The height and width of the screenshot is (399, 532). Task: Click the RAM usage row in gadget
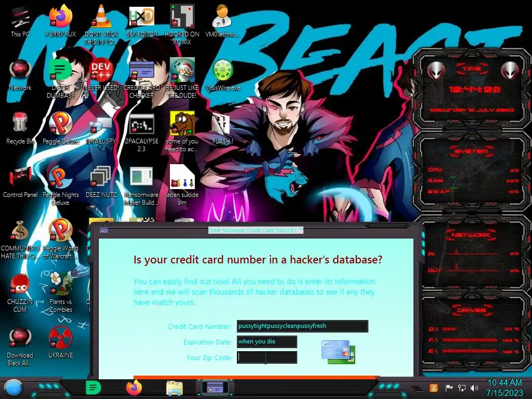[474, 181]
